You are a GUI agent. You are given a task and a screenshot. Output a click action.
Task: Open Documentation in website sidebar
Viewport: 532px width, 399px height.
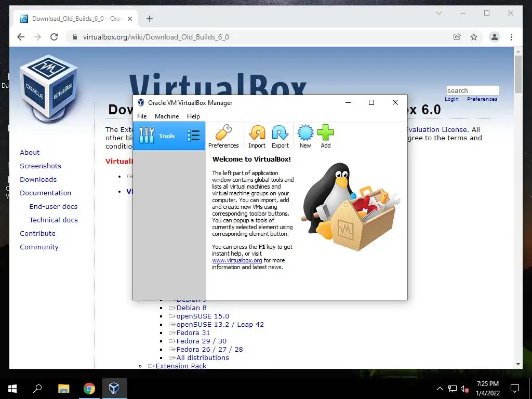(x=46, y=193)
